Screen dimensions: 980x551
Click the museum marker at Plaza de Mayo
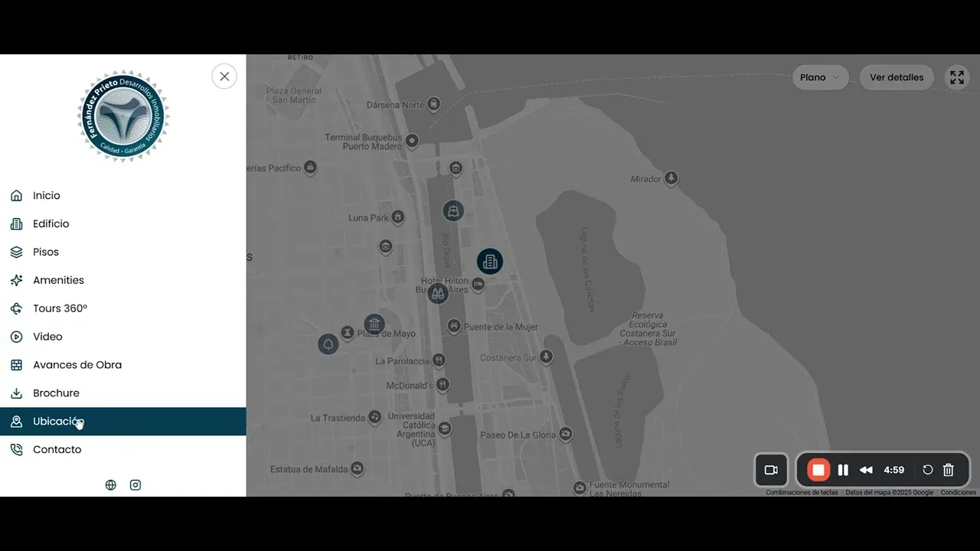374,324
